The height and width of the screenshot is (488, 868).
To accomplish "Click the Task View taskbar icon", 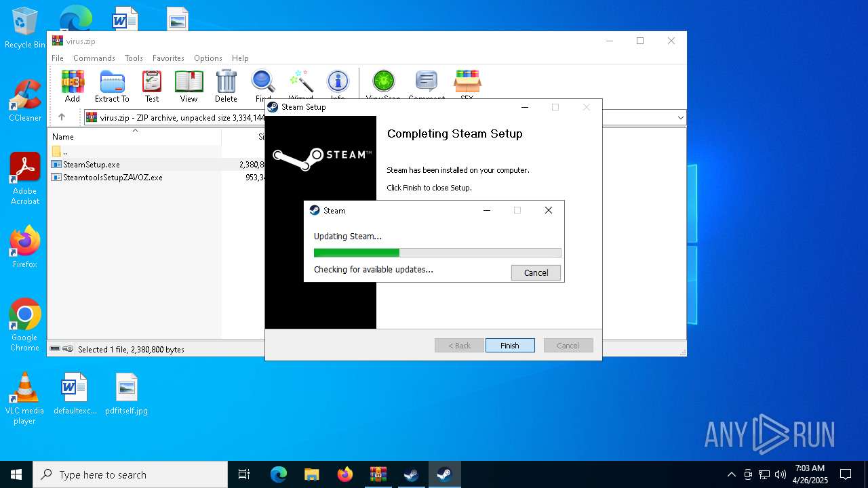I will pos(244,474).
